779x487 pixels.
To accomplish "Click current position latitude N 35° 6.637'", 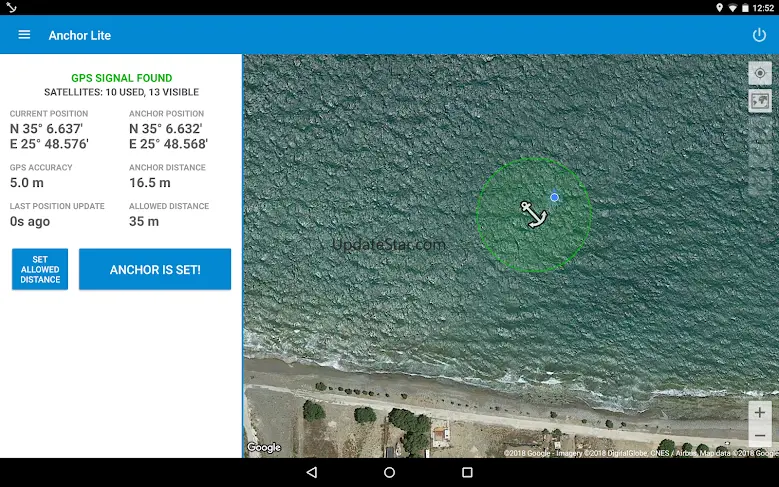I will click(46, 129).
